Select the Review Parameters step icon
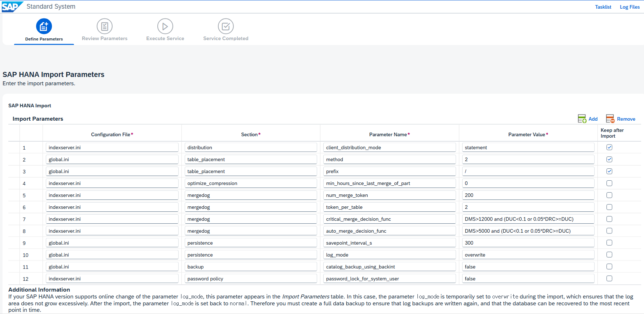This screenshot has width=644, height=314. point(105,26)
